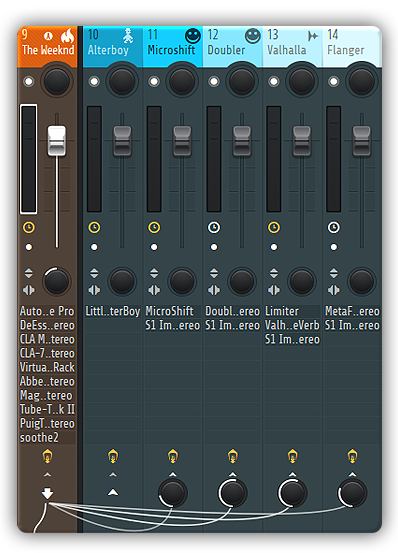Toggle mute LED on The Weeknd track
Image resolution: width=398 pixels, height=553 pixels.
[x=29, y=82]
